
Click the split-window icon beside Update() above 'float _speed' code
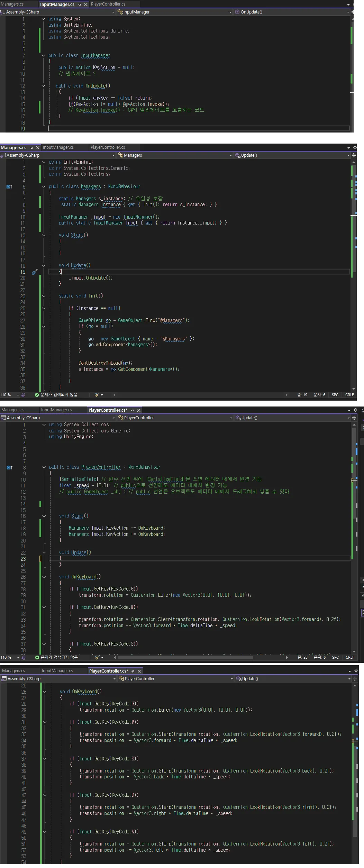[354, 418]
